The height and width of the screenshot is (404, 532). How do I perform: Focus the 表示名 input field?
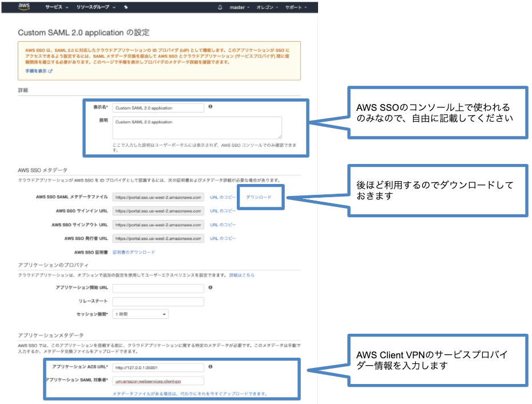tap(158, 108)
